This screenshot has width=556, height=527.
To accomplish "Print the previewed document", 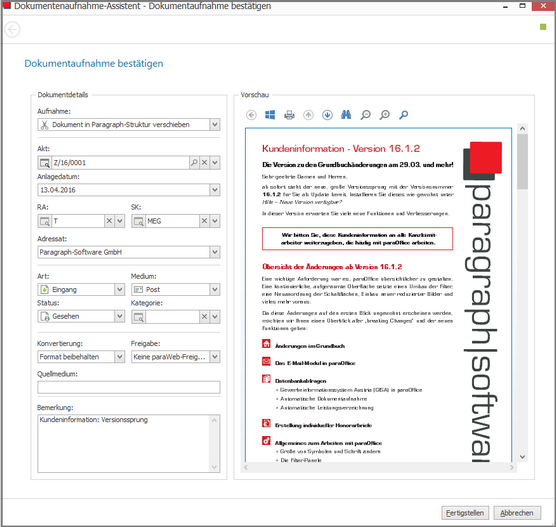I will coord(289,115).
